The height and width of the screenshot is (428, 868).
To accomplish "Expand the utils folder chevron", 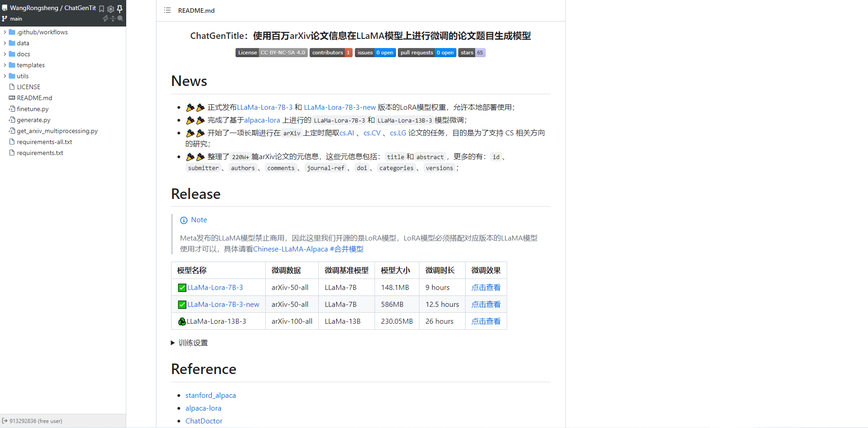I will coord(5,76).
